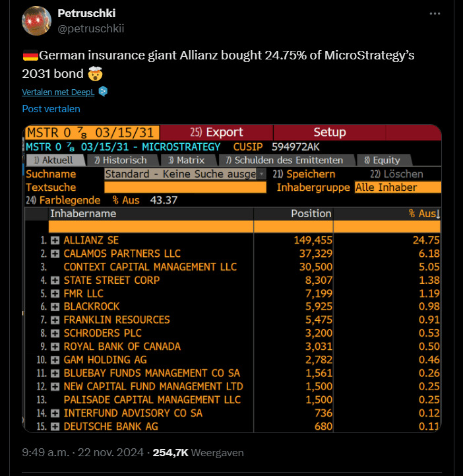
Task: Click the Export button
Action: click(216, 132)
